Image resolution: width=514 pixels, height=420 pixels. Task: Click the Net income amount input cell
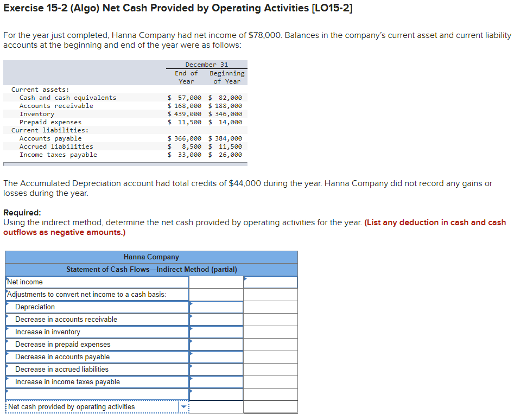(216, 282)
